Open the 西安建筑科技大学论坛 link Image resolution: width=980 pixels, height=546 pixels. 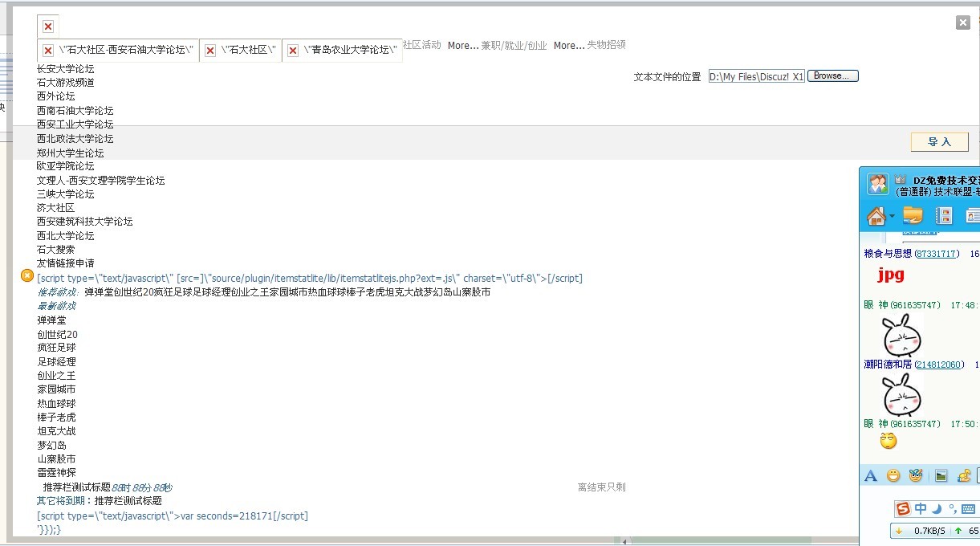point(84,222)
